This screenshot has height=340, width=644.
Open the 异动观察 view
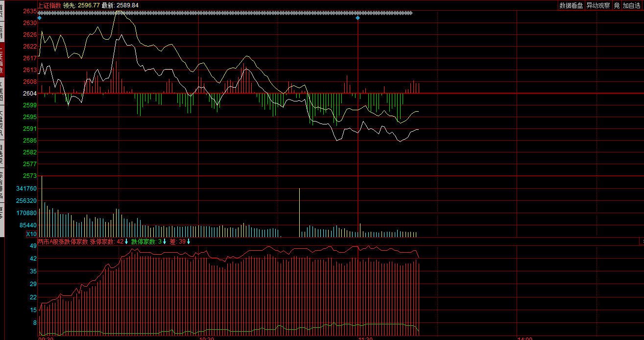pyautogui.click(x=598, y=5)
